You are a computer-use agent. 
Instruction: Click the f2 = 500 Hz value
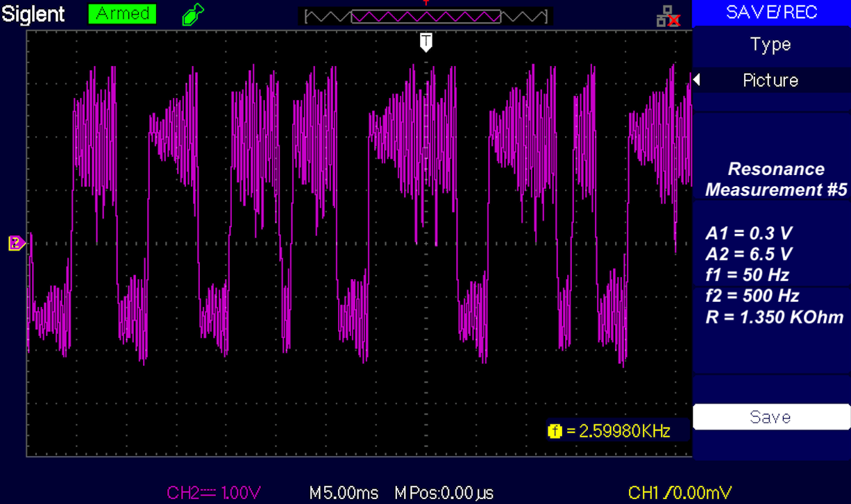[752, 296]
